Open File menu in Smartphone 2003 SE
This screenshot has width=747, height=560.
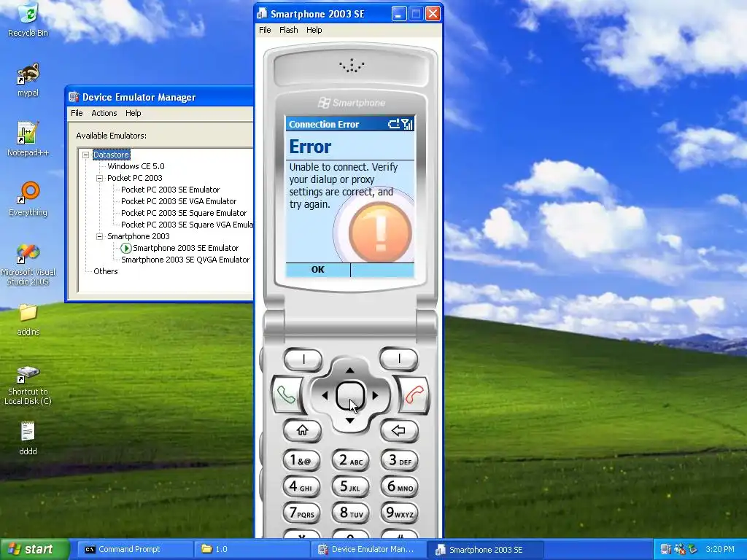265,30
